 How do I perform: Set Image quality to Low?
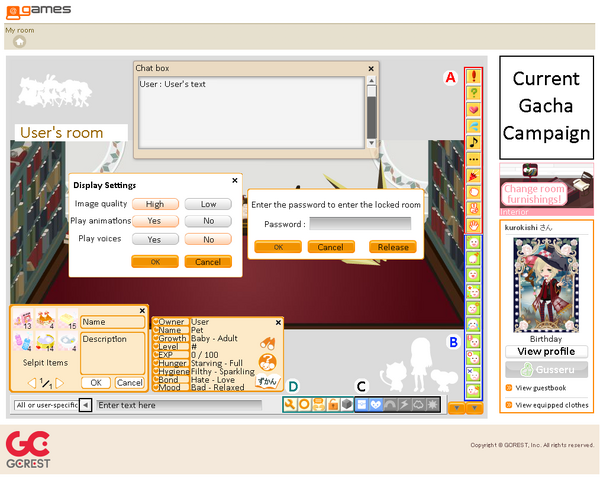(208, 204)
